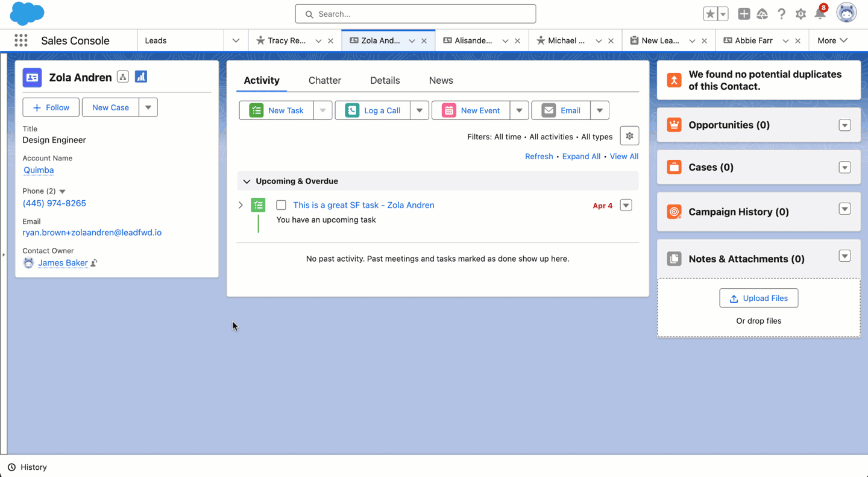Close the Tracy Re... tab
Screen dimensions: 868x477
tap(330, 40)
